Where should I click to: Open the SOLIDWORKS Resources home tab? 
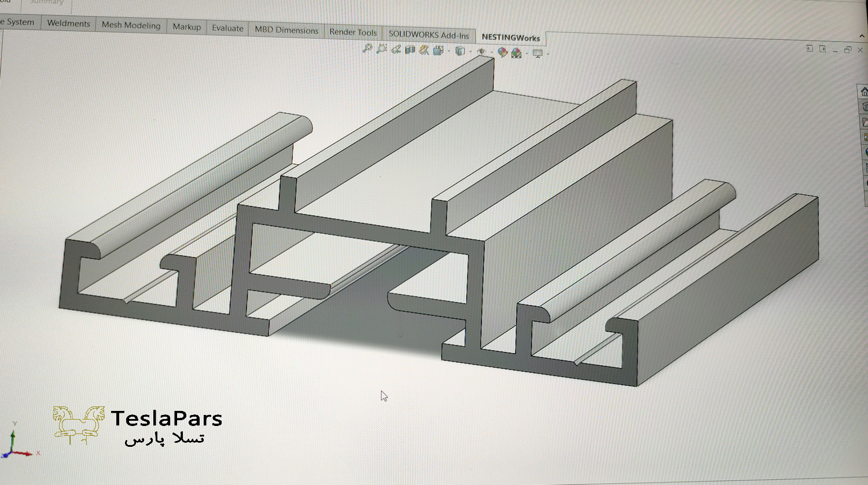pos(863,92)
